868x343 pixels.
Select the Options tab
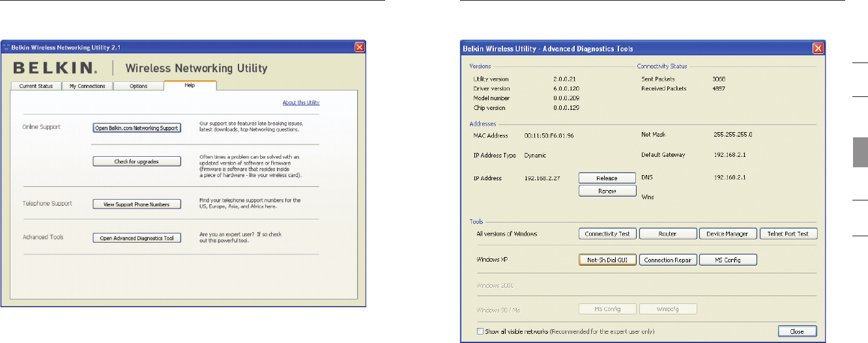click(138, 86)
